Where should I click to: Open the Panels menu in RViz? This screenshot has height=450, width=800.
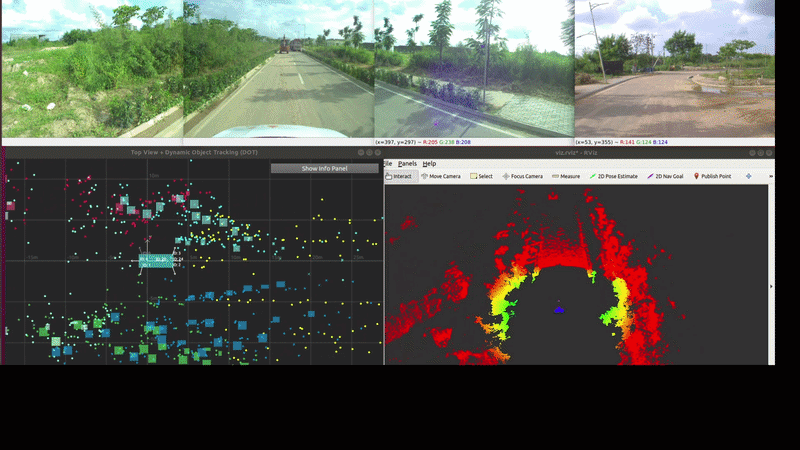407,163
